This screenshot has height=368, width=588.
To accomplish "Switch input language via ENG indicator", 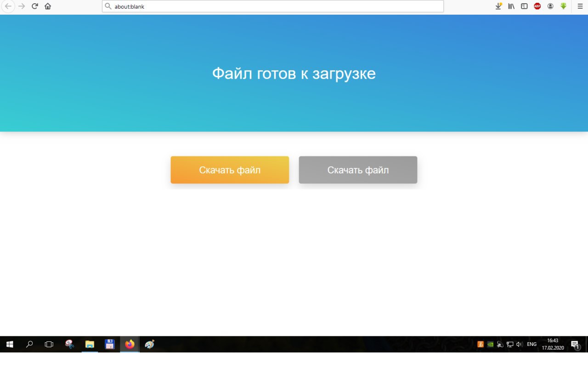I will pyautogui.click(x=531, y=344).
